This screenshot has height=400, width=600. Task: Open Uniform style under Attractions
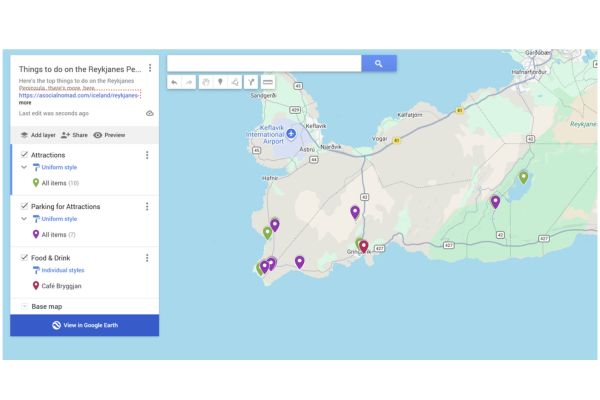(x=59, y=167)
